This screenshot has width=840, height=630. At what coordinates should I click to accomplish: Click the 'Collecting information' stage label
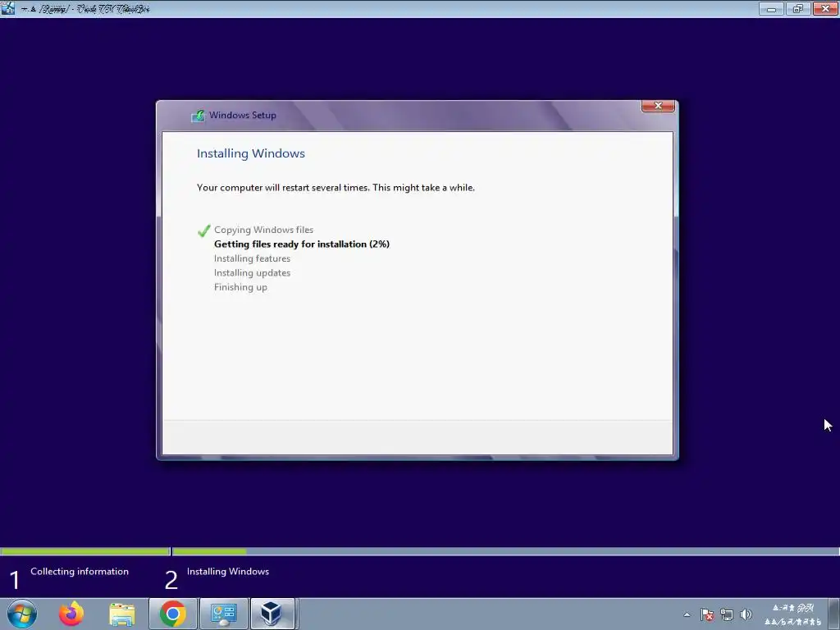tap(80, 572)
